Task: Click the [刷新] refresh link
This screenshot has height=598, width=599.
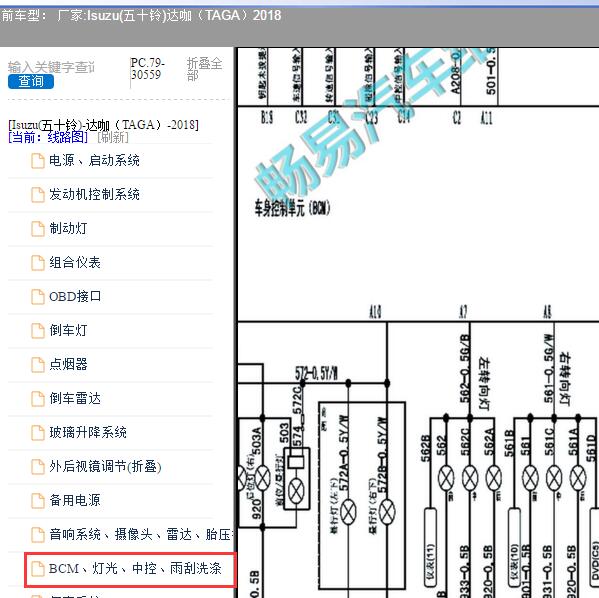Action: coord(113,137)
